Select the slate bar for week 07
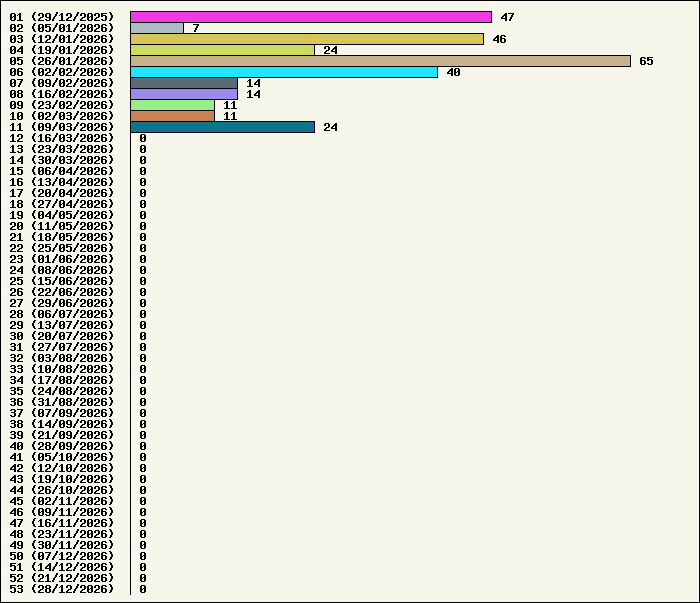Image resolution: width=700 pixels, height=603 pixels. [x=184, y=83]
